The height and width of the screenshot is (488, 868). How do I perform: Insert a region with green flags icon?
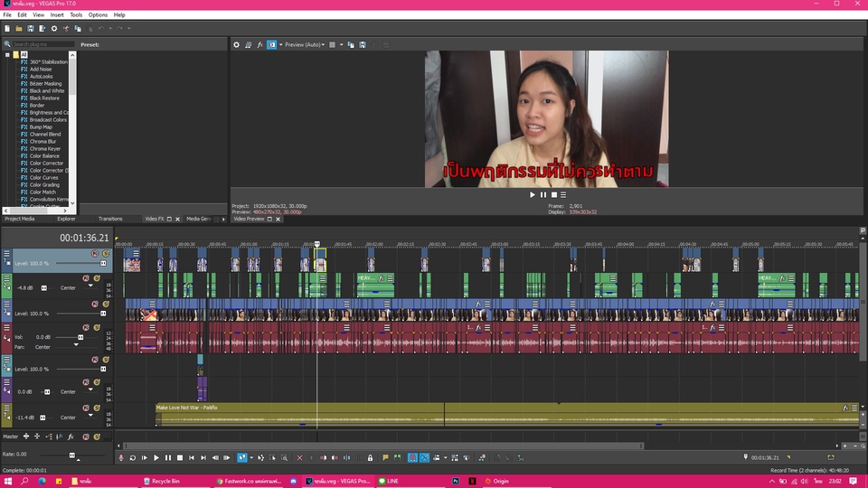click(x=398, y=457)
